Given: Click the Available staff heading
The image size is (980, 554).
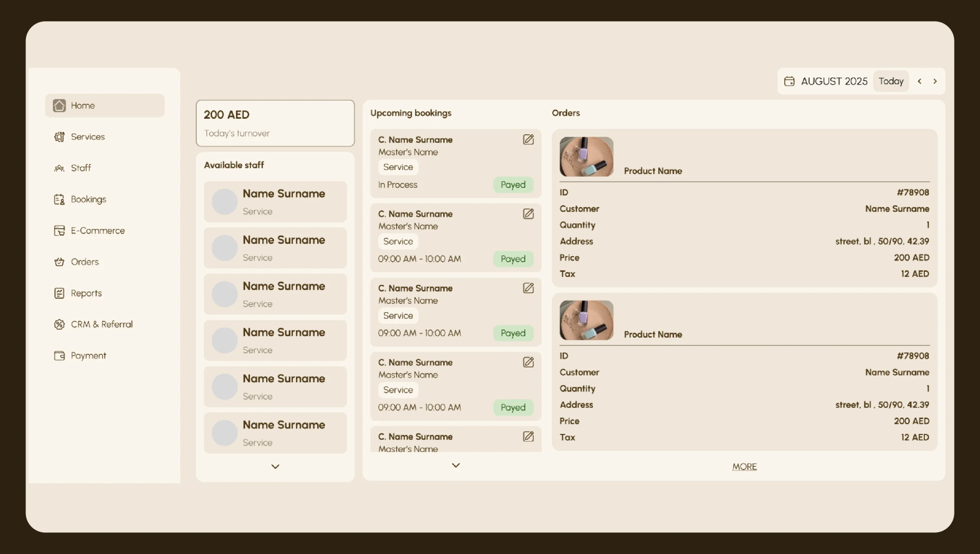Looking at the screenshot, I should (x=234, y=165).
